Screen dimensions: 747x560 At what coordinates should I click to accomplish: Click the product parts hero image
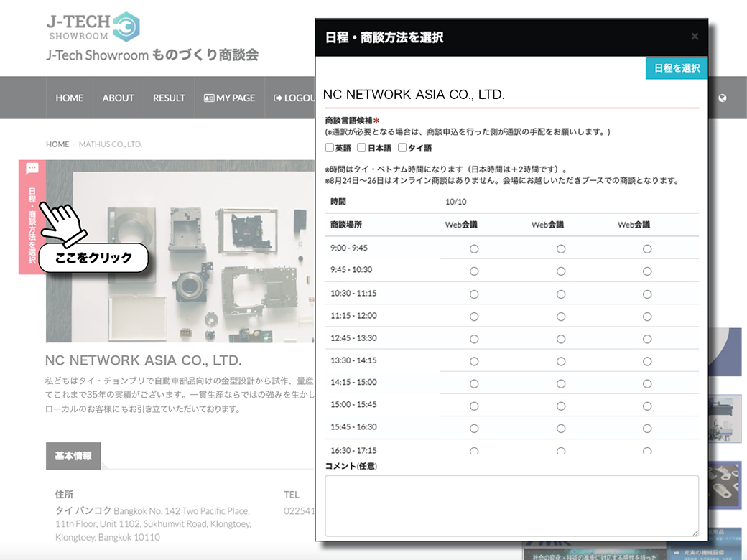180,251
